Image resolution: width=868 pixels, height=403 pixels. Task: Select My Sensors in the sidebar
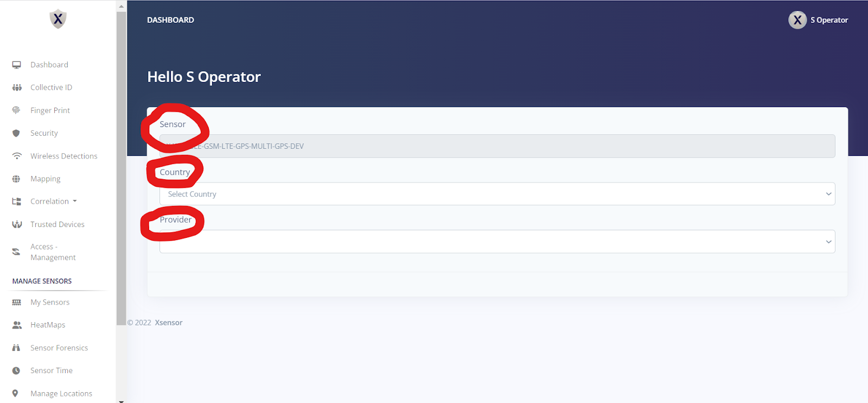[50, 301]
